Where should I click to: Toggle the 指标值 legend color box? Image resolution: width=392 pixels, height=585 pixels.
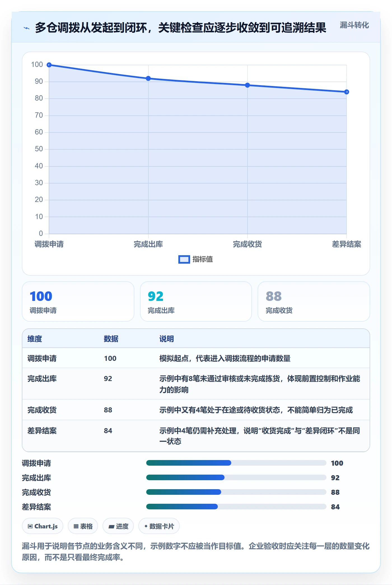184,259
